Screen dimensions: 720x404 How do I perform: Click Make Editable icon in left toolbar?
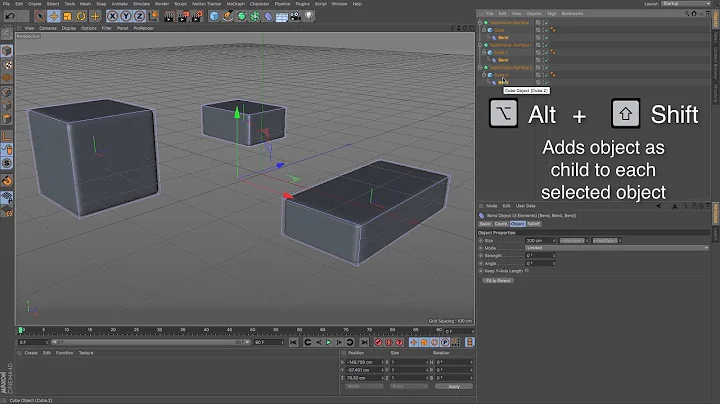click(x=7, y=34)
